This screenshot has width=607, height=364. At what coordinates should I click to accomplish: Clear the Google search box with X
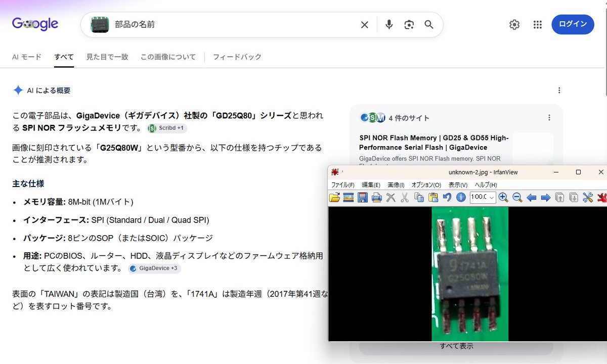click(x=365, y=25)
